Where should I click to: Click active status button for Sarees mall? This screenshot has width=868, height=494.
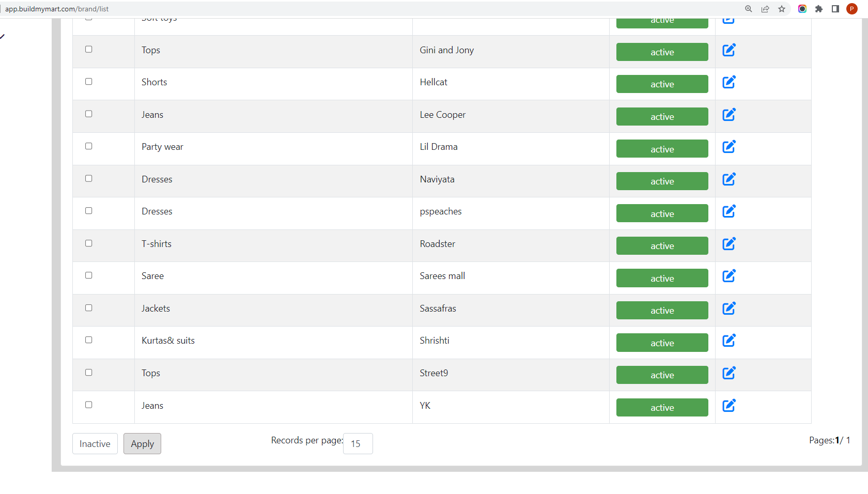pos(662,278)
